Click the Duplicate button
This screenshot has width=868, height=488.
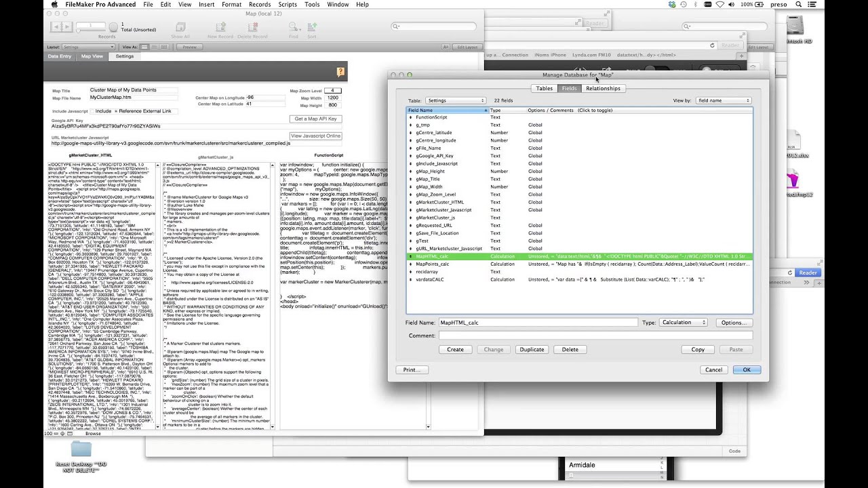point(532,350)
